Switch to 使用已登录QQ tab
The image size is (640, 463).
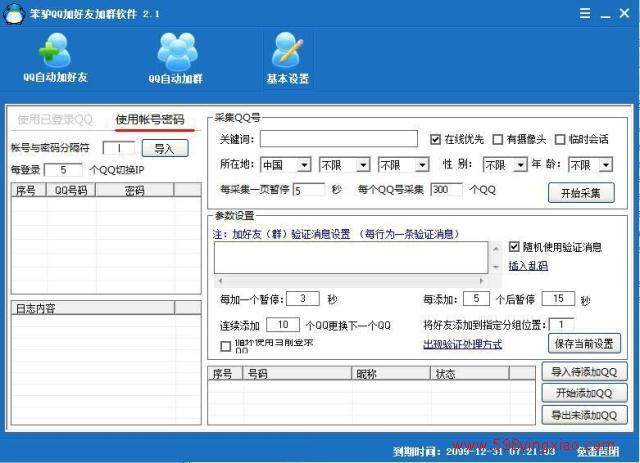55,120
